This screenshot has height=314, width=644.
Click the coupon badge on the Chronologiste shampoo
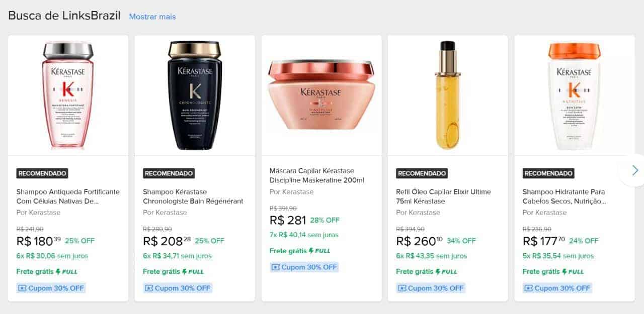click(x=178, y=288)
